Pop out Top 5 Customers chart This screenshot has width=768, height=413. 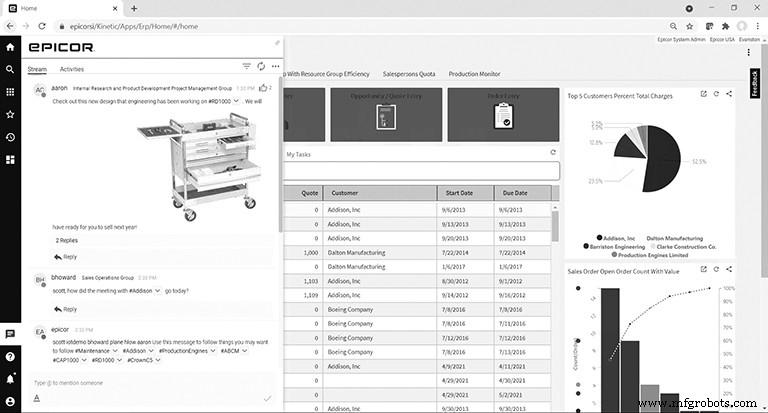coord(703,94)
